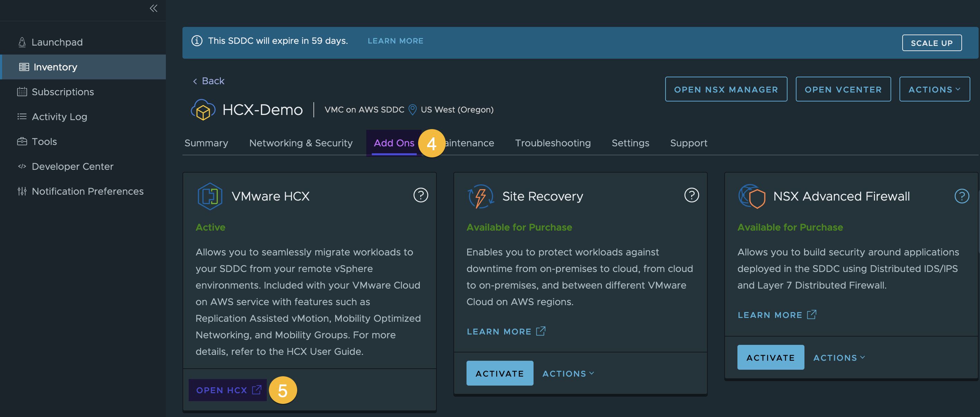Viewport: 980px width, 417px height.
Task: Open the Settings tab
Action: 630,143
